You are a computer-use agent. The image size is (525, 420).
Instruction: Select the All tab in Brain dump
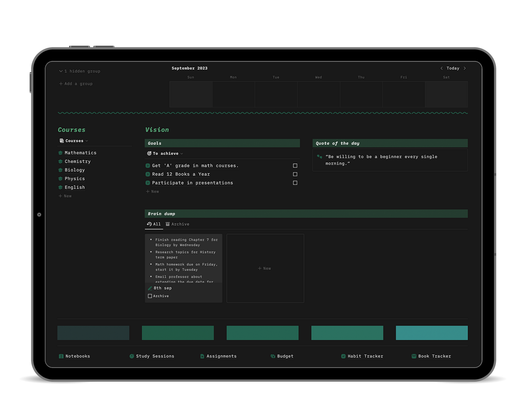click(154, 224)
